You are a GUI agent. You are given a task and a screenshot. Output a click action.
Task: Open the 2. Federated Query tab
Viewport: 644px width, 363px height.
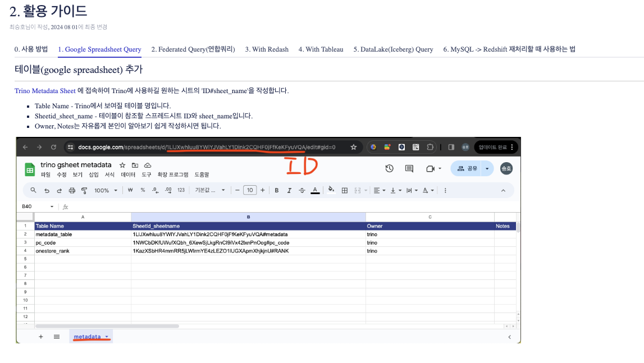coord(193,49)
